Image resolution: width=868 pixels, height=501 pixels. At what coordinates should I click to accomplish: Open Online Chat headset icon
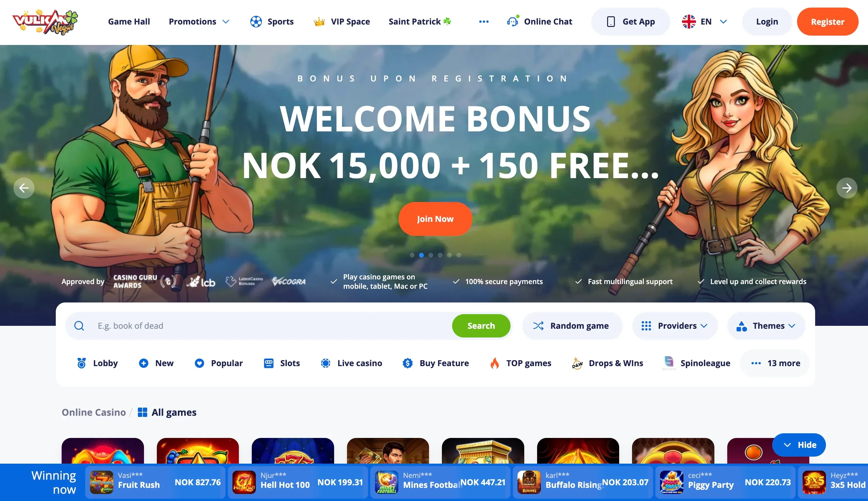pos(513,21)
